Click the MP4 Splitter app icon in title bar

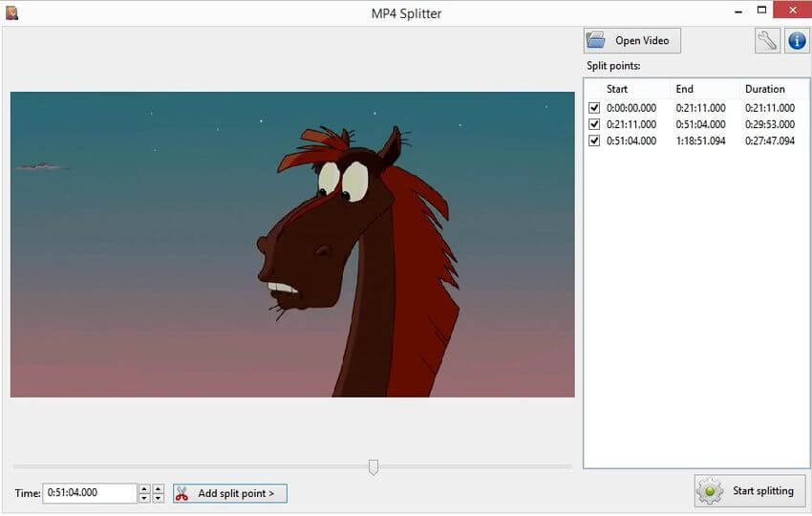pyautogui.click(x=11, y=13)
